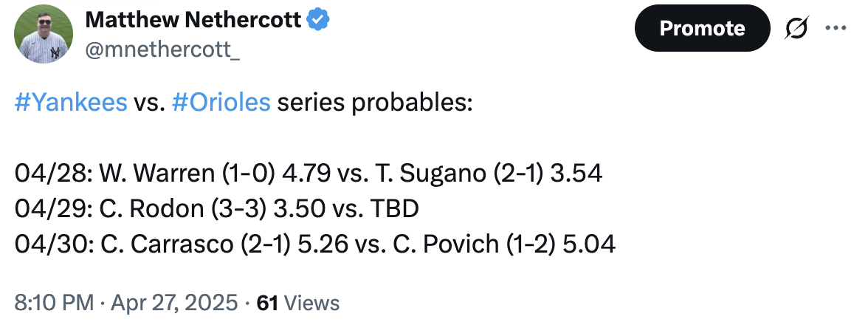Viewport: 868px width, 325px height.
Task: Click the 8:10 PM timestamp
Action: pos(54,304)
